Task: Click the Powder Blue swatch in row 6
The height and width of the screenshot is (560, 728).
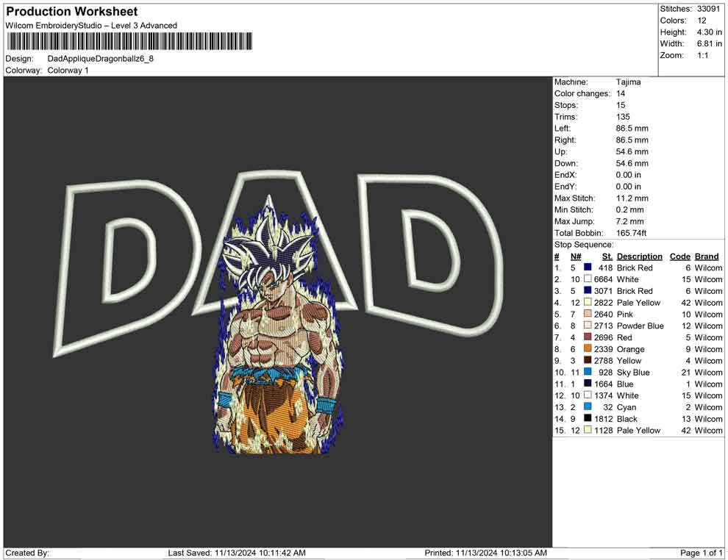Action: point(588,326)
